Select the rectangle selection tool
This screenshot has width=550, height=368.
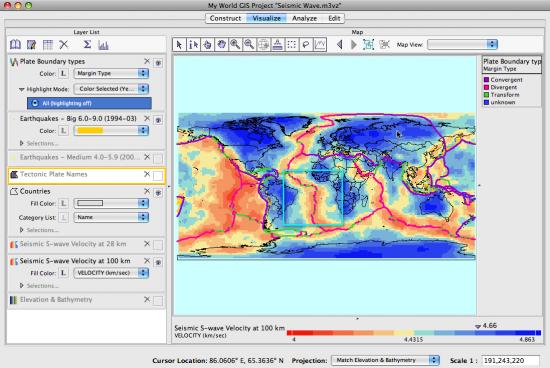click(291, 45)
